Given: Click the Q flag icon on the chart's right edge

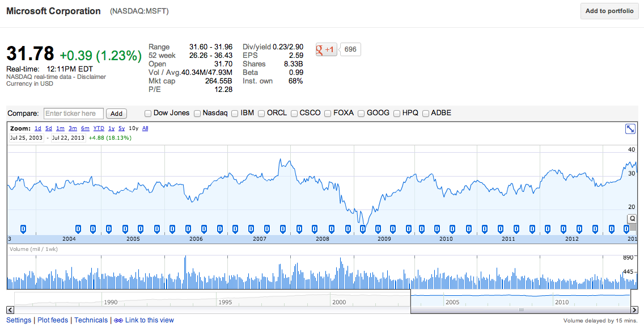Looking at the screenshot, I should pyautogui.click(x=632, y=219).
